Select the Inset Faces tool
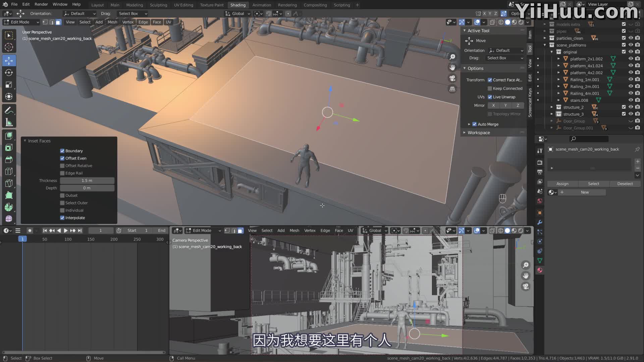644x362 pixels. pos(9,147)
